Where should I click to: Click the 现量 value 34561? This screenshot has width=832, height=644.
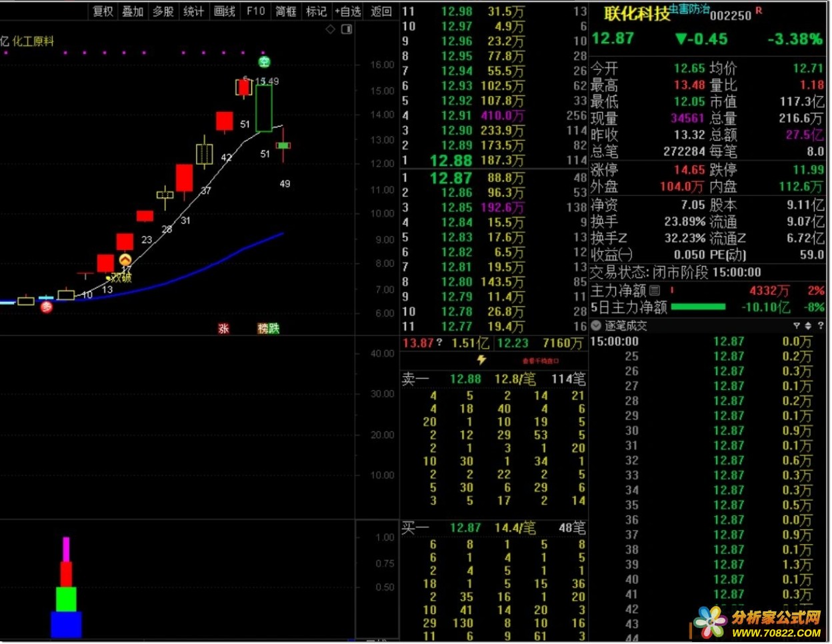pyautogui.click(x=687, y=118)
